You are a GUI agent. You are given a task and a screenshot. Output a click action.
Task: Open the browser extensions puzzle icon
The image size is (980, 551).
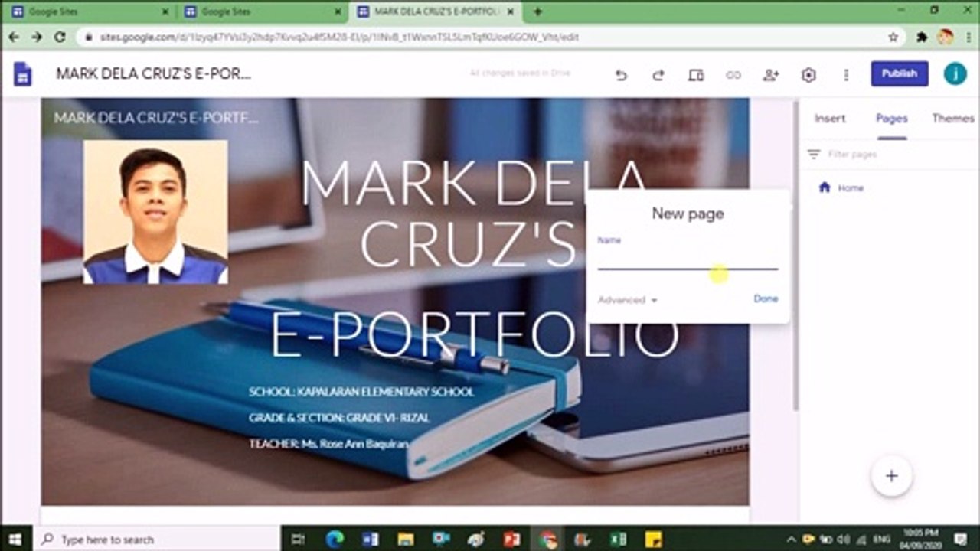[x=923, y=37]
